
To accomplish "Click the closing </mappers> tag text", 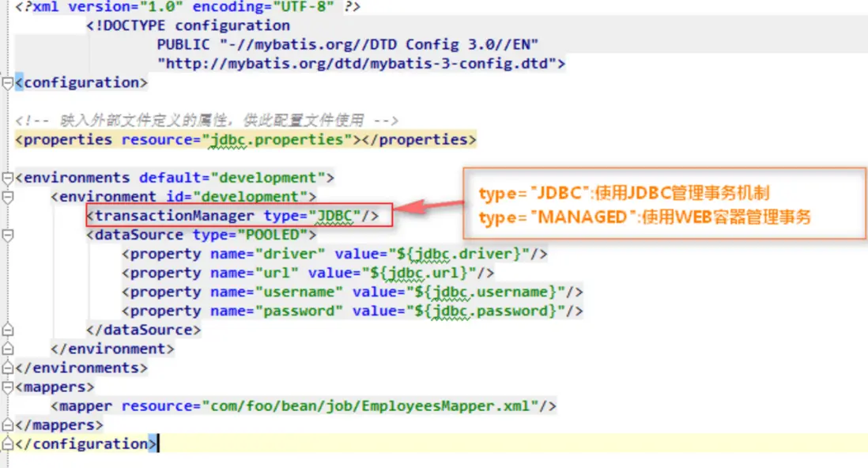I will pyautogui.click(x=59, y=425).
